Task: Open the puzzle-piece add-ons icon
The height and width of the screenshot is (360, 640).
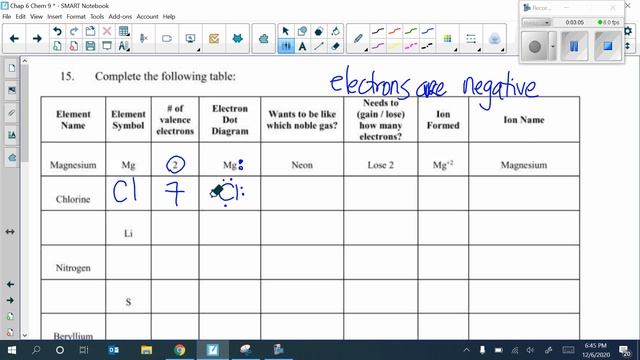Action: click(264, 38)
